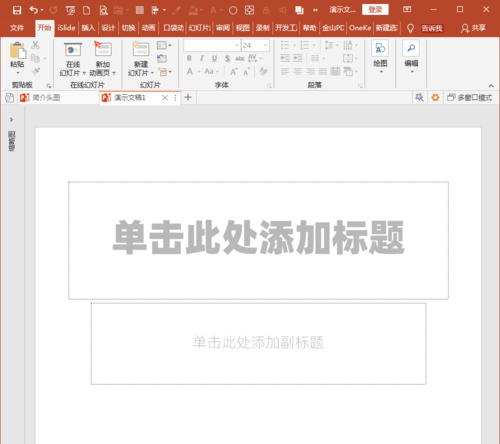The width and height of the screenshot is (500, 444).
Task: Click the distribute columns calendar-like icon
Action: tap(335, 71)
